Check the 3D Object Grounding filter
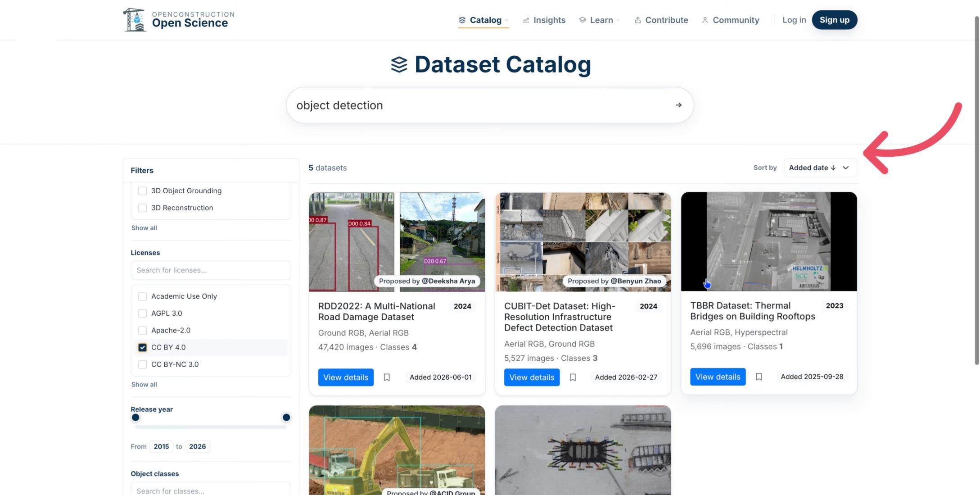 click(x=142, y=191)
